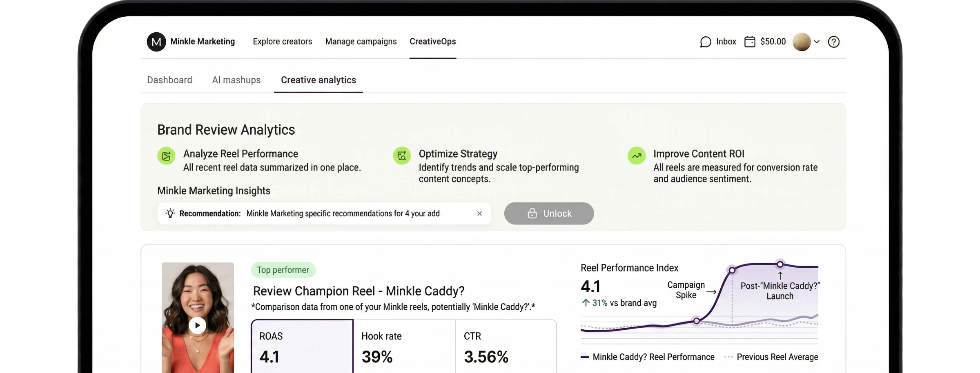This screenshot has width=980, height=373.
Task: Click the Optimize Strategy green icon
Action: (x=402, y=156)
